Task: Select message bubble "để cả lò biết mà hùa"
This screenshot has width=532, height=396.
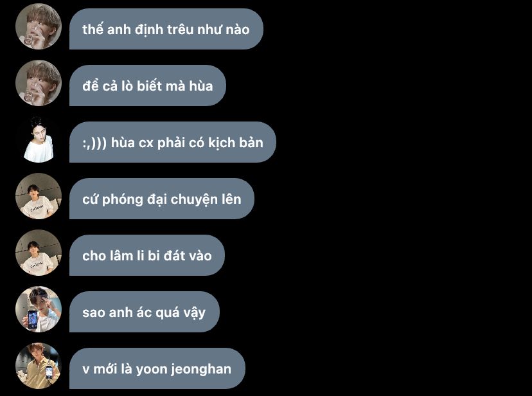Action: coord(148,85)
